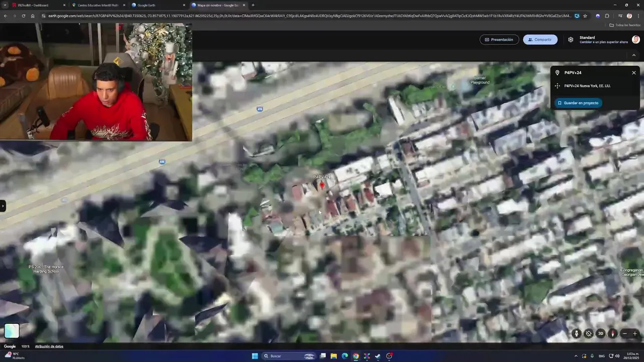Reset orientation with the compass

pyautogui.click(x=612, y=333)
